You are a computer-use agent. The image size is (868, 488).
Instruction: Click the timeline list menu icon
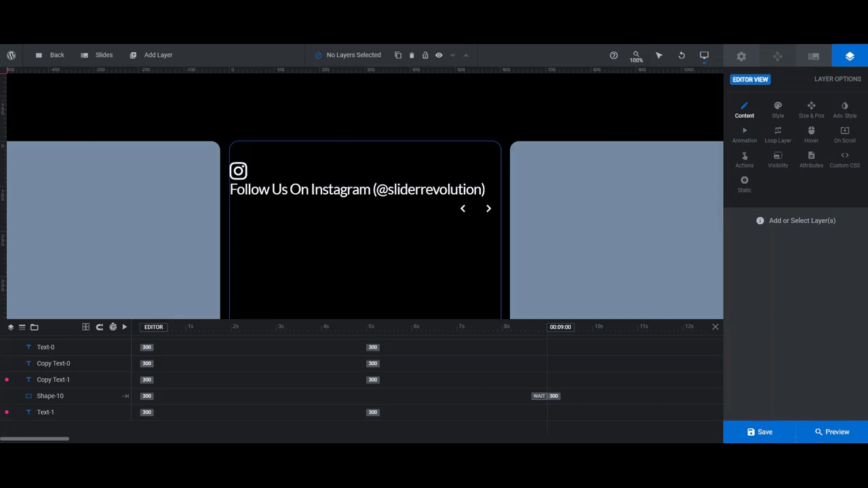click(22, 327)
